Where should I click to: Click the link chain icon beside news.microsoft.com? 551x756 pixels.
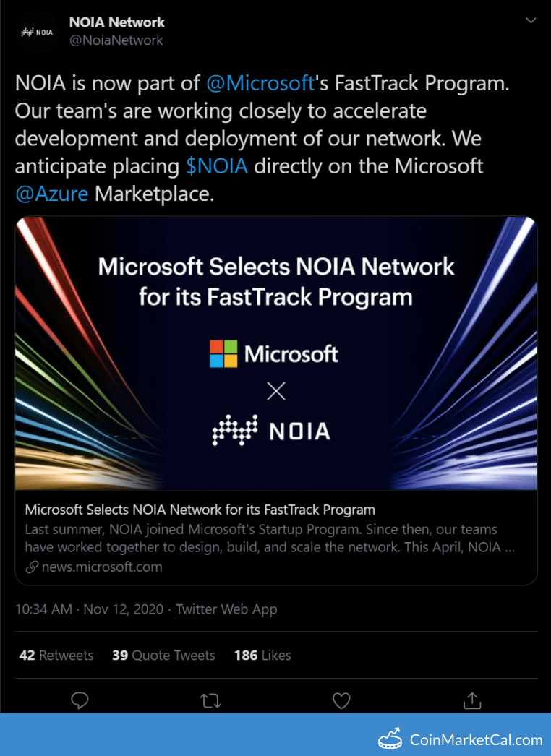click(32, 567)
